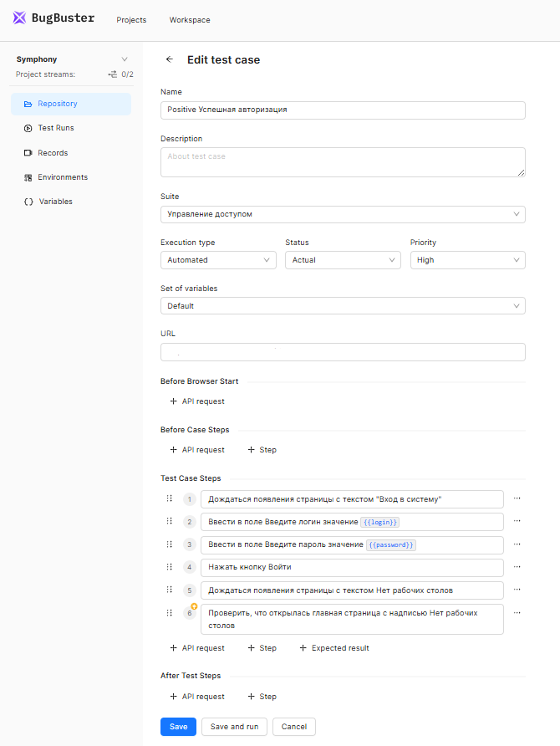Screen dimensions: 560x746
Task: Open the Execution type dropdown
Action: [218, 260]
